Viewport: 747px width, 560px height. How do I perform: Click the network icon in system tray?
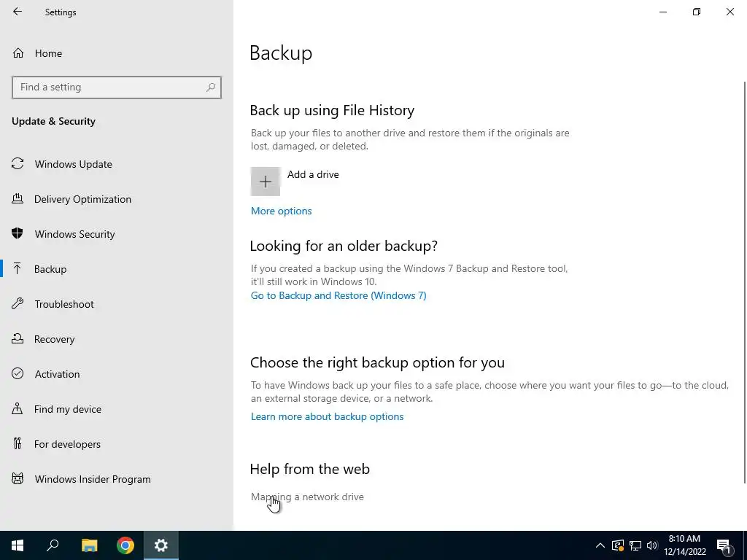click(635, 545)
